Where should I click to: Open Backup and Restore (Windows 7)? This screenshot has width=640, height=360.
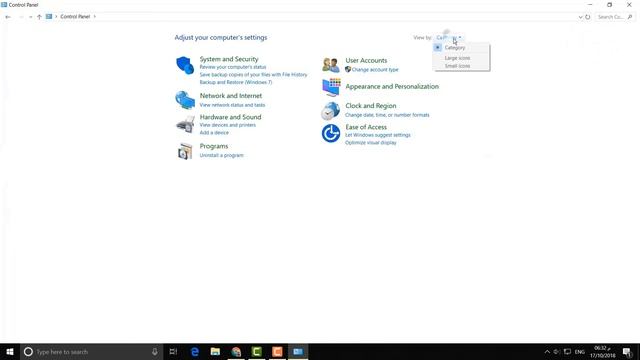236,82
